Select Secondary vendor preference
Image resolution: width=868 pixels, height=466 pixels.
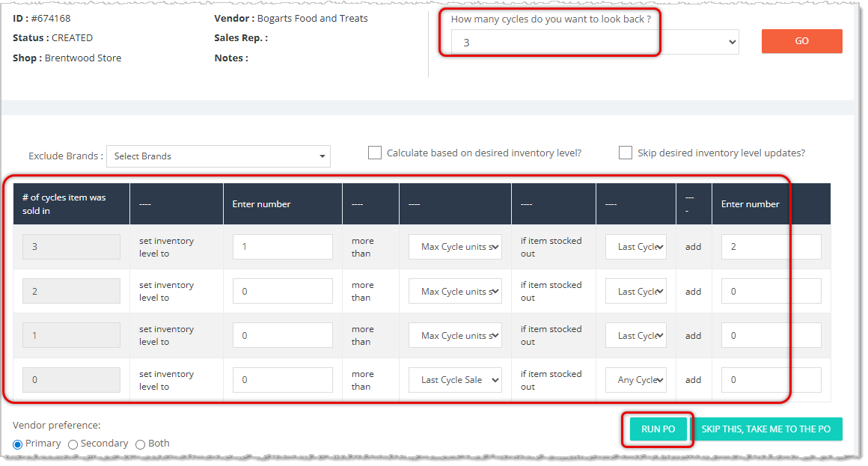(x=73, y=444)
